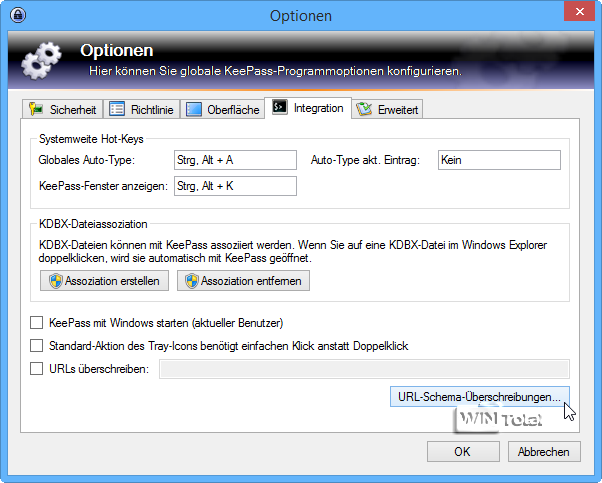This screenshot has width=602, height=483.
Task: Click the Abbrechen button
Action: [544, 452]
